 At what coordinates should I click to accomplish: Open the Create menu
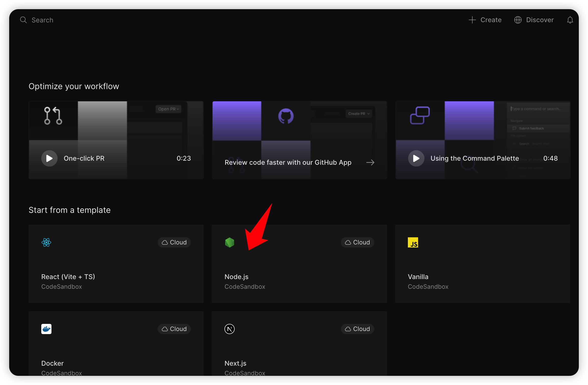point(491,20)
